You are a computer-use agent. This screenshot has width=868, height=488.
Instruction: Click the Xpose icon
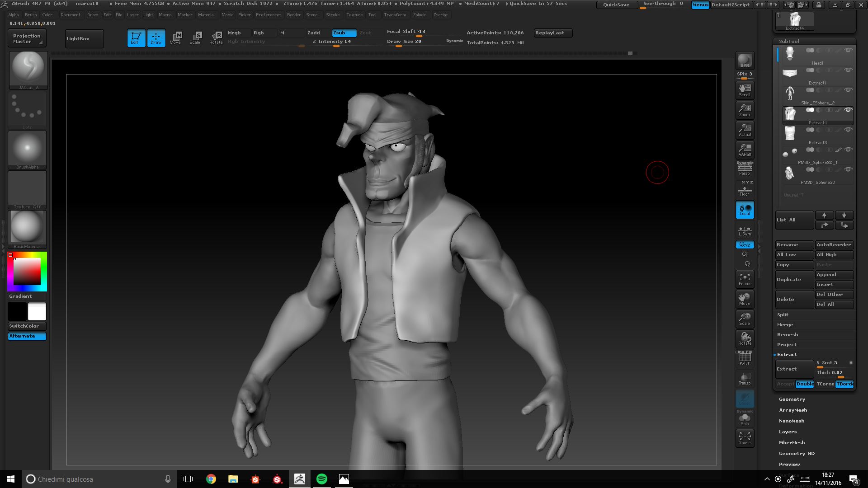pos(745,438)
